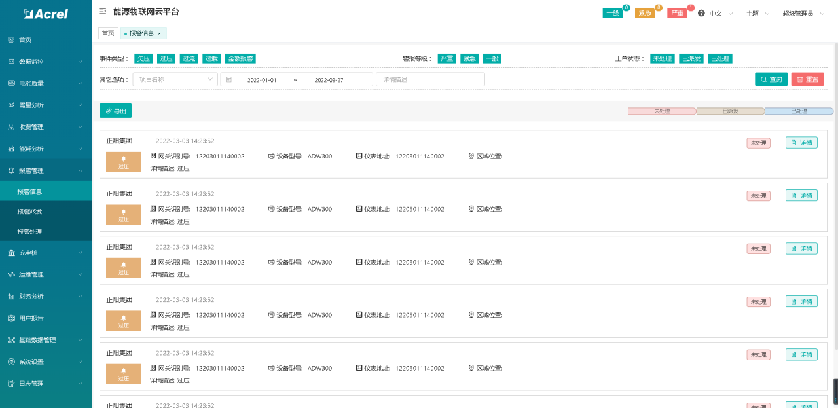Toggle the 过流 event type filter
Viewport: 838px width, 409px height.
tap(189, 59)
